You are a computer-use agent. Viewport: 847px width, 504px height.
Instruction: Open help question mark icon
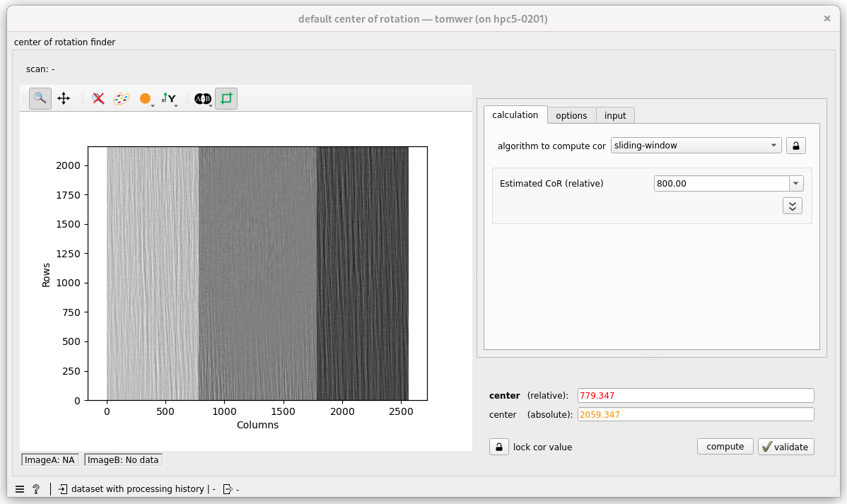pos(36,489)
